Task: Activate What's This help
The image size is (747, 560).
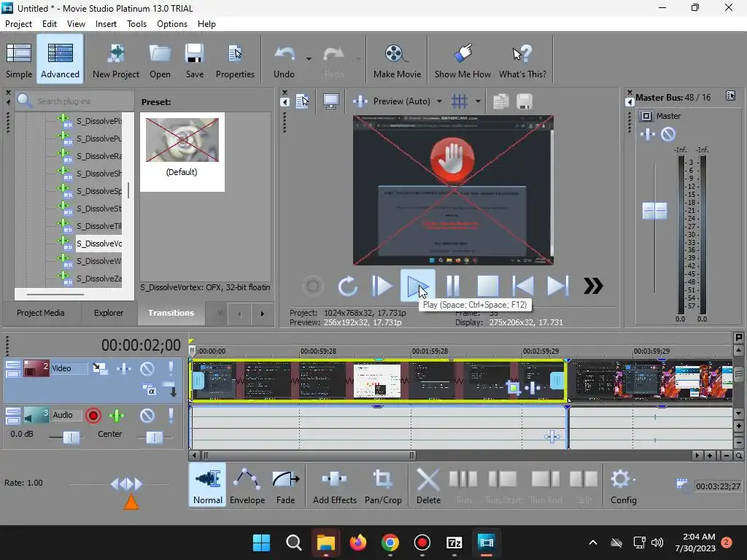Action: (x=522, y=61)
